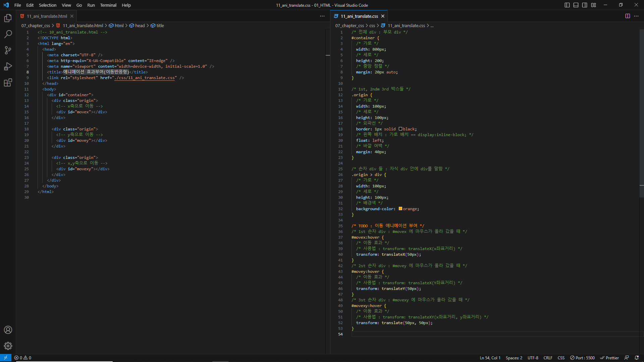644x362 pixels.
Task: Open more actions menu for HTML editor group
Action: coord(322,16)
